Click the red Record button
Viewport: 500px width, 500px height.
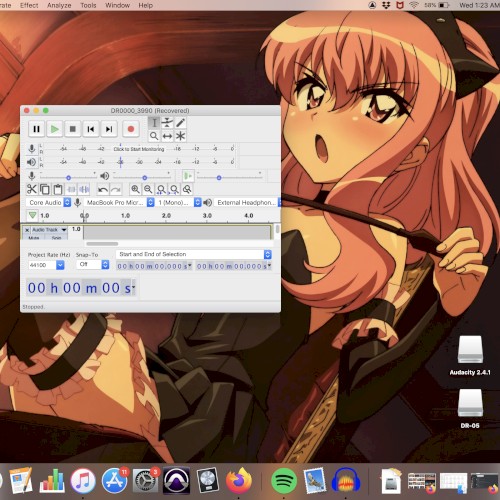pos(131,129)
